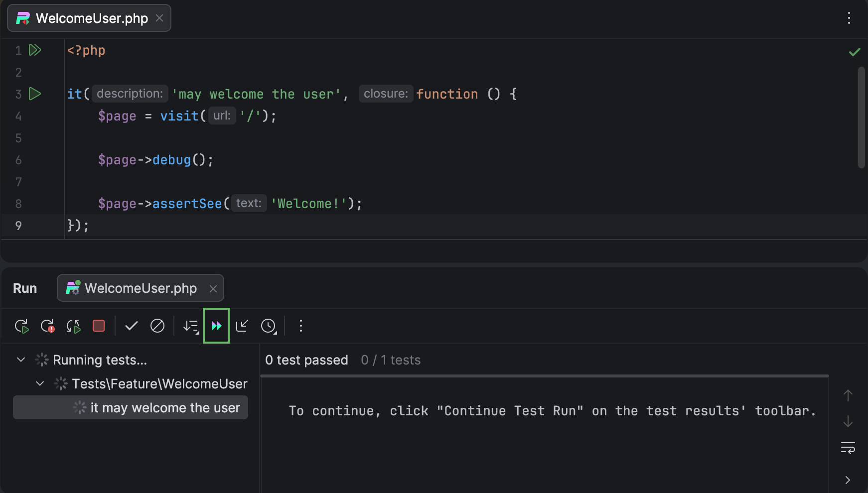Import test results into the runner
This screenshot has width=868, height=493.
(x=242, y=326)
